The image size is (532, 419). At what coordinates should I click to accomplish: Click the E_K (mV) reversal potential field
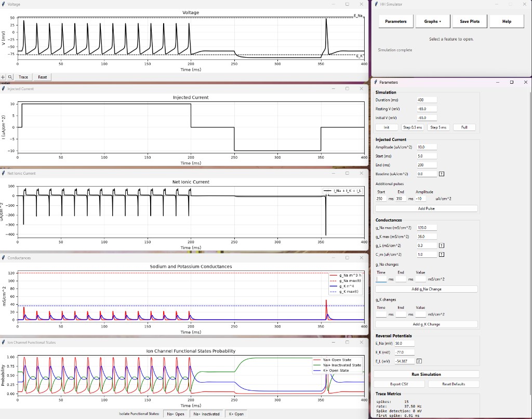click(x=404, y=352)
